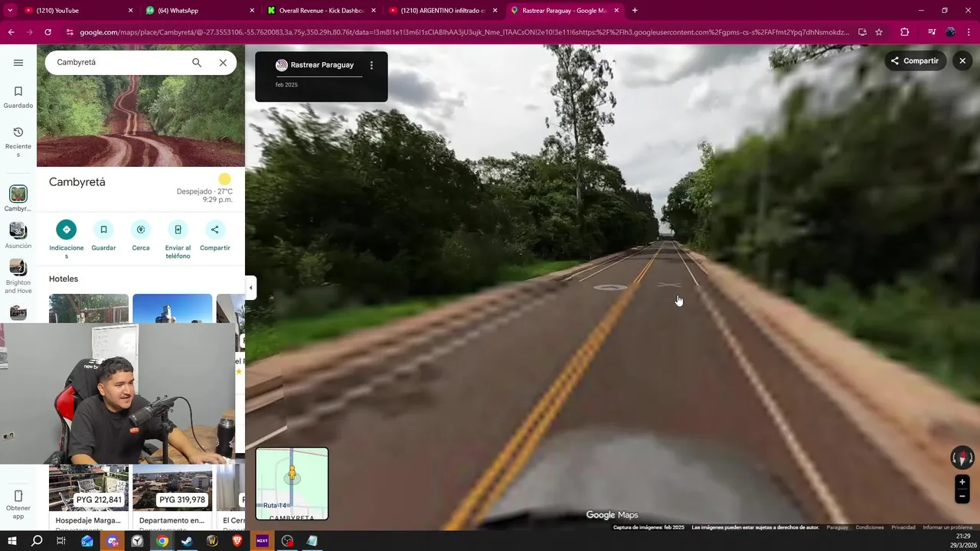This screenshot has height=551, width=980.
Task: Open Steam from the taskbar
Action: 187,541
